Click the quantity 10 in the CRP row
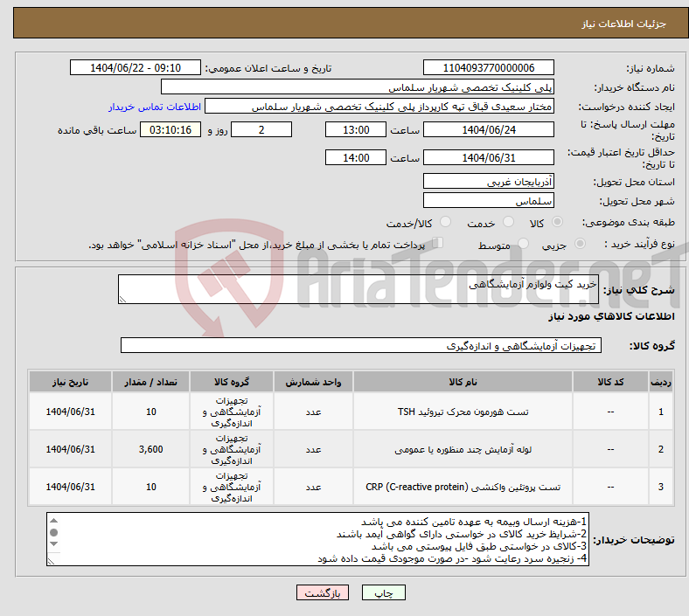The image size is (689, 616). coord(150,487)
